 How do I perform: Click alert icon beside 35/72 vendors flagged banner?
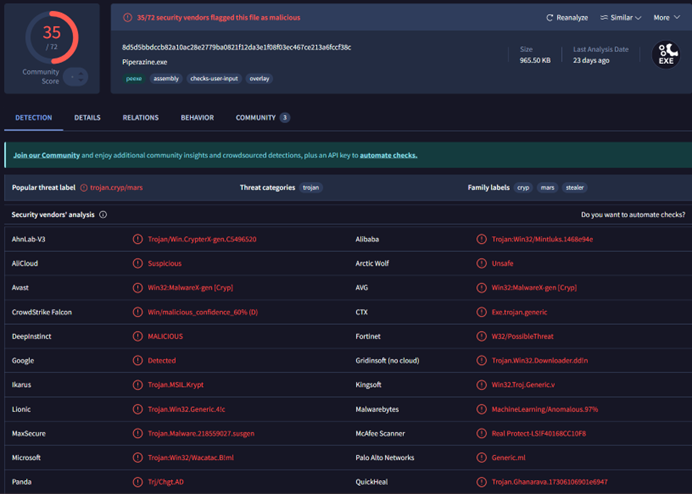[128, 18]
